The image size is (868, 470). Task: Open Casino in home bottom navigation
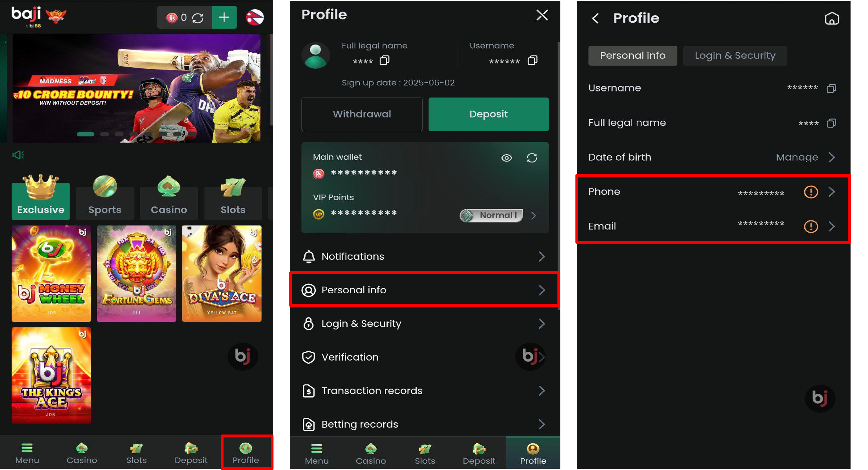click(x=82, y=454)
